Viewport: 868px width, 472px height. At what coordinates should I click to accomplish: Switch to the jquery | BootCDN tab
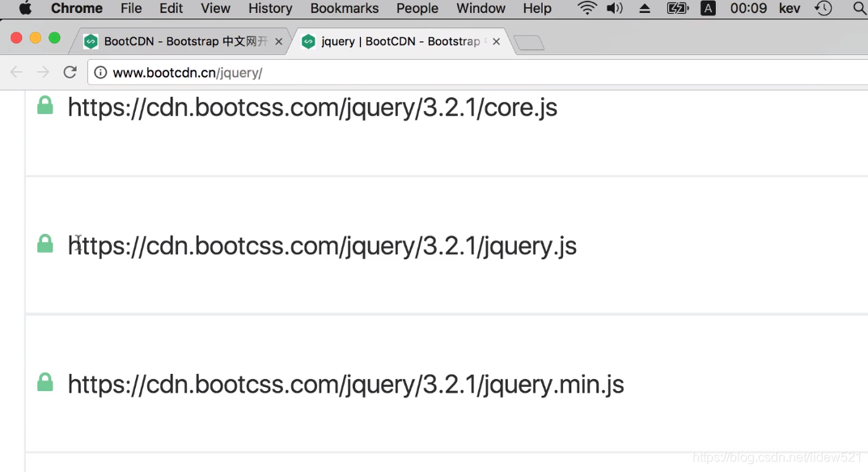400,41
